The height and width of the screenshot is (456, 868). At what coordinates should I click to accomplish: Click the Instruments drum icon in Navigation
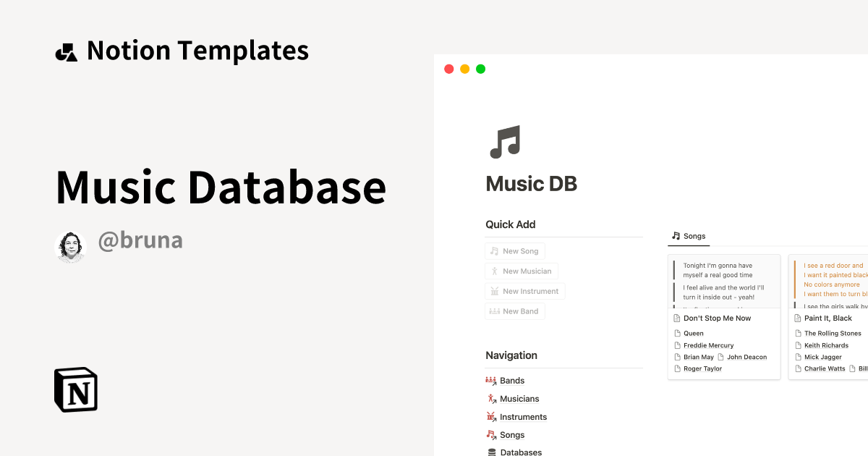(492, 417)
